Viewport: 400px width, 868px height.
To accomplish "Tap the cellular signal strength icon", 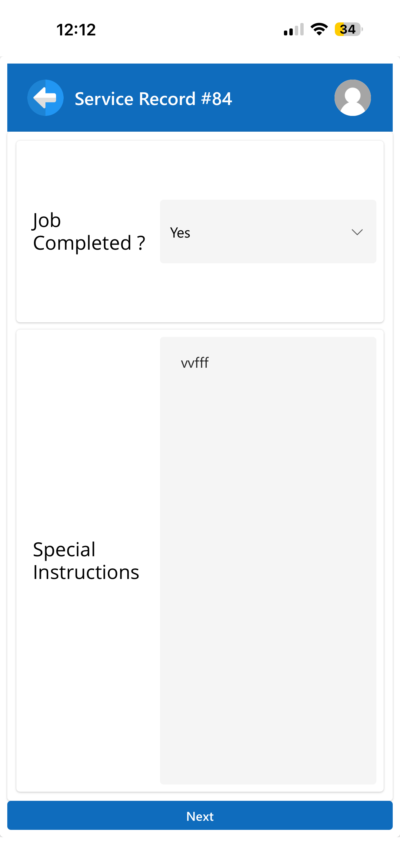I will 293,30.
